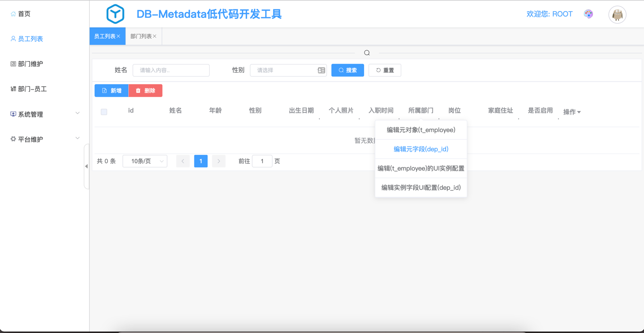Toggle the select-all checkbox in table header
This screenshot has height=333, width=644.
pos(104,112)
